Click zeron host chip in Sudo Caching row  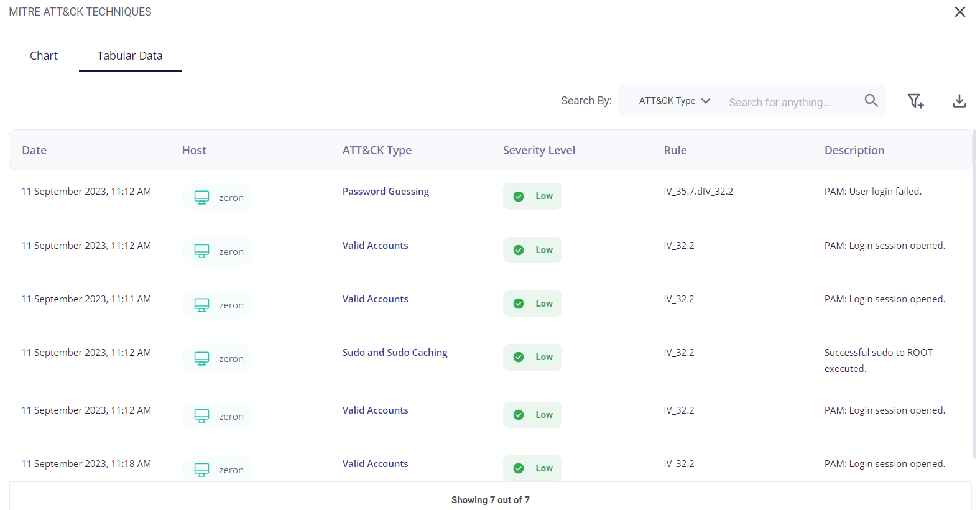pos(218,358)
